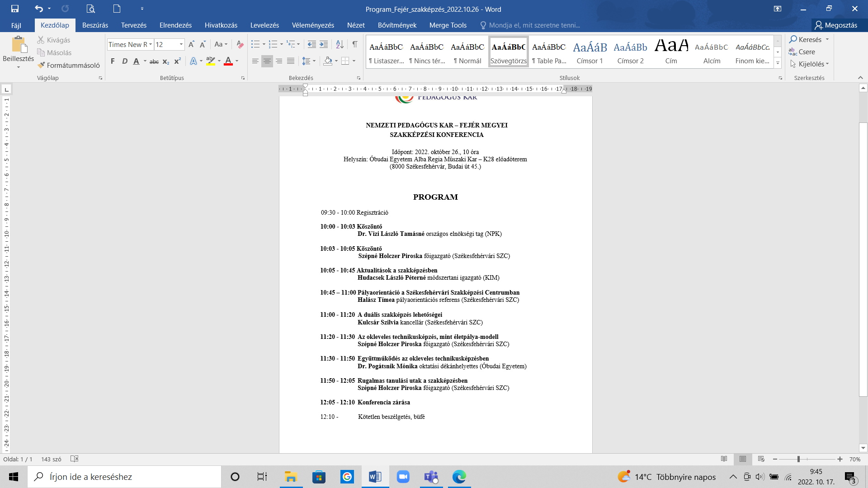Click the zoom slider in status bar
The height and width of the screenshot is (488, 868).
(x=798, y=459)
